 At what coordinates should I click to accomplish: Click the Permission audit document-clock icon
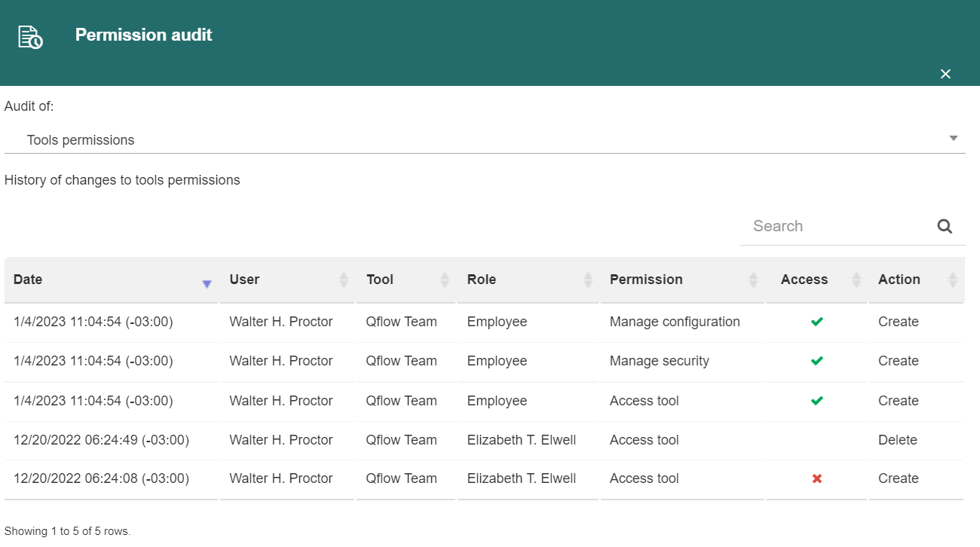(x=30, y=37)
